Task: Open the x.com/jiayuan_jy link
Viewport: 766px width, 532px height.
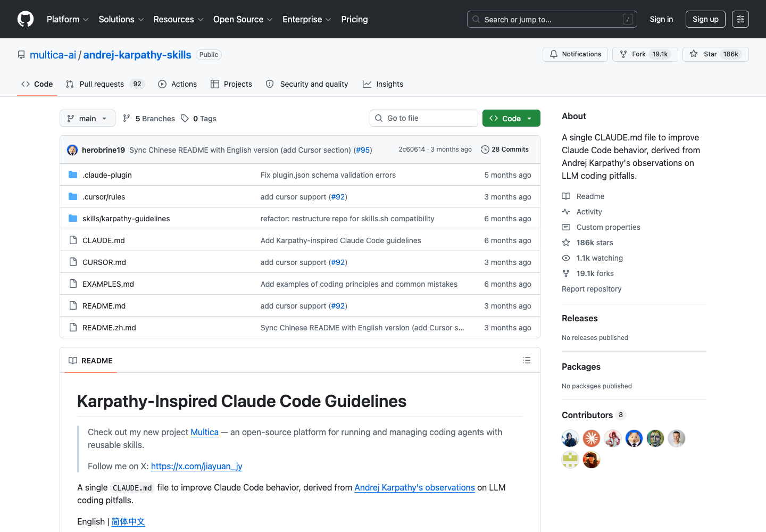Action: pyautogui.click(x=197, y=466)
